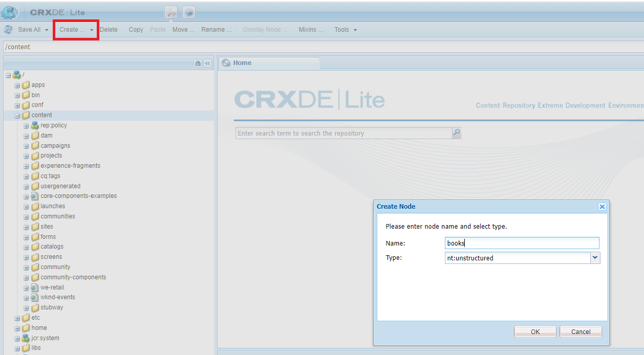Click the apps folder icon
The width and height of the screenshot is (644, 355).
26,85
